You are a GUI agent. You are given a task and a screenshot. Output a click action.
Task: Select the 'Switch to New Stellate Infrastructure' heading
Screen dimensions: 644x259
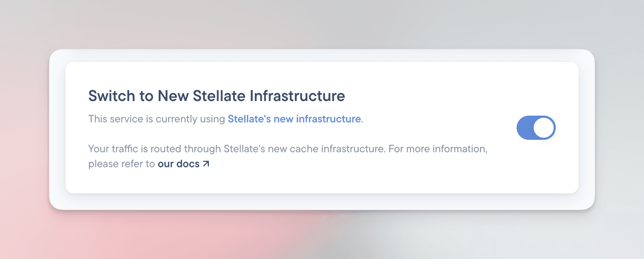[216, 95]
